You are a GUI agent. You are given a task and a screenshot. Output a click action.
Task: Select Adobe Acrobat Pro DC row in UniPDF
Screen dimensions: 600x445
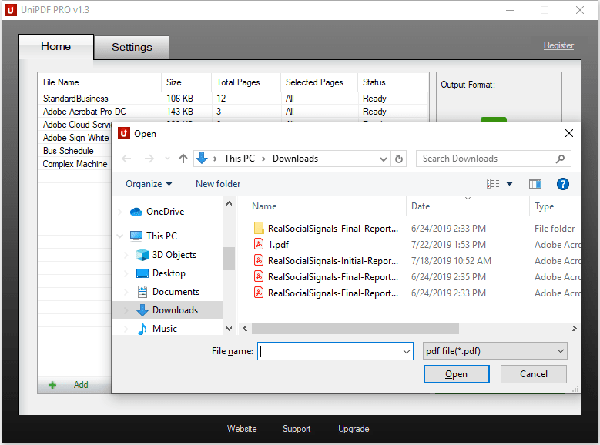(232, 112)
